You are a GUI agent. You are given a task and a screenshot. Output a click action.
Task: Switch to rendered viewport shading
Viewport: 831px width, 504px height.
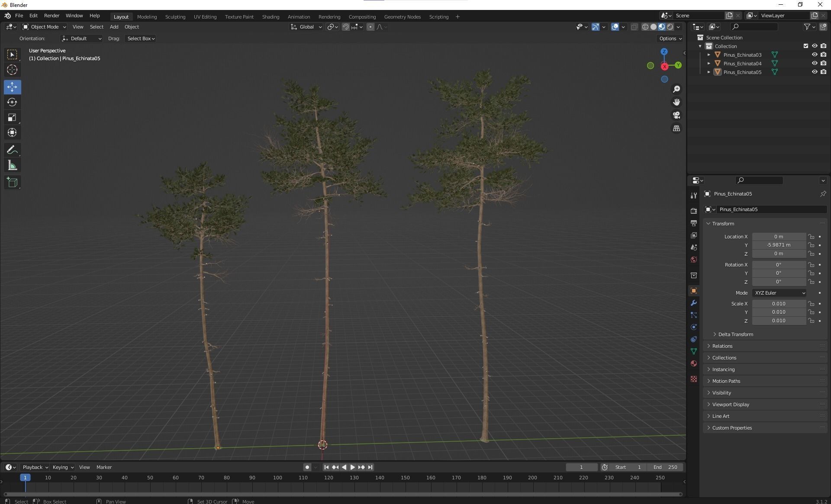point(670,27)
